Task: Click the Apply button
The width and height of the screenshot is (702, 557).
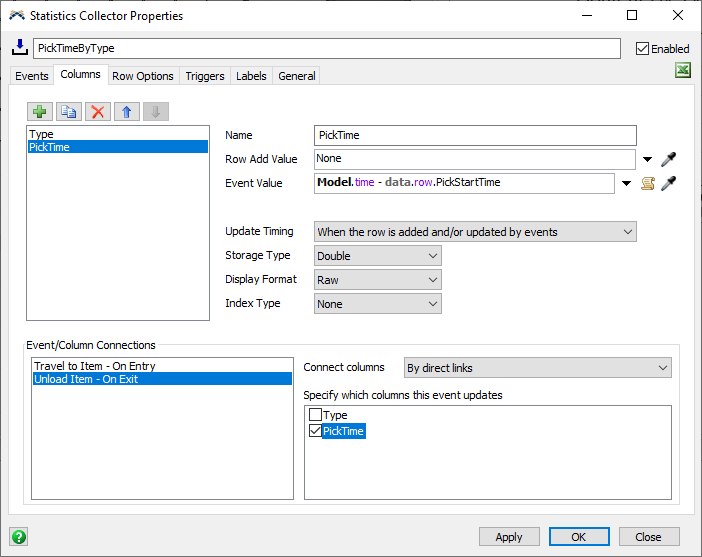Action: (508, 537)
